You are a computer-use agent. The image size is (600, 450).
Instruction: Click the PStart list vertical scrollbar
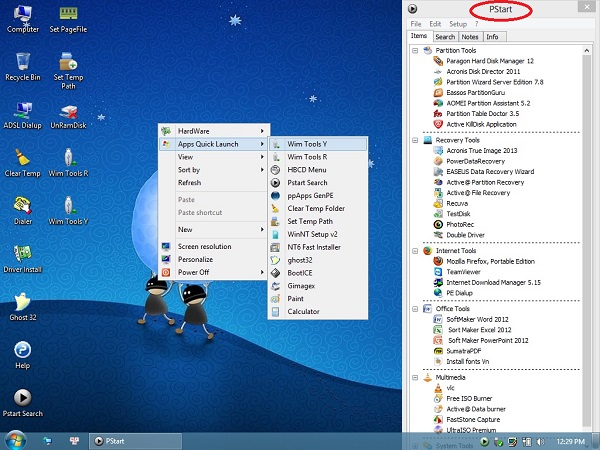click(x=586, y=240)
